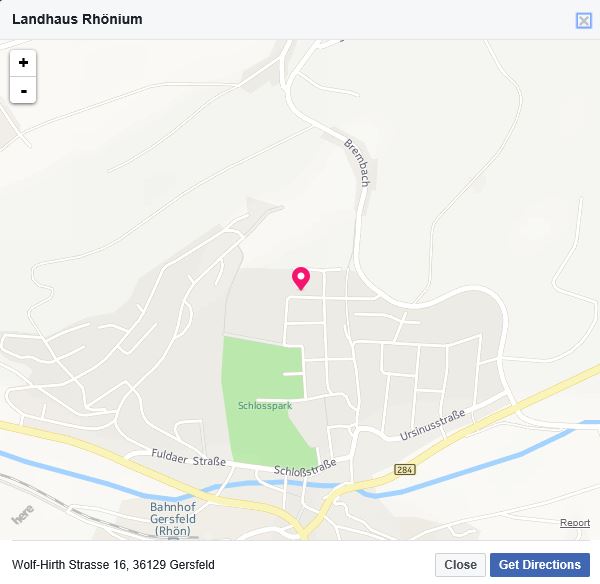600x584 pixels.
Task: Click the Brembach road label
Action: point(357,163)
